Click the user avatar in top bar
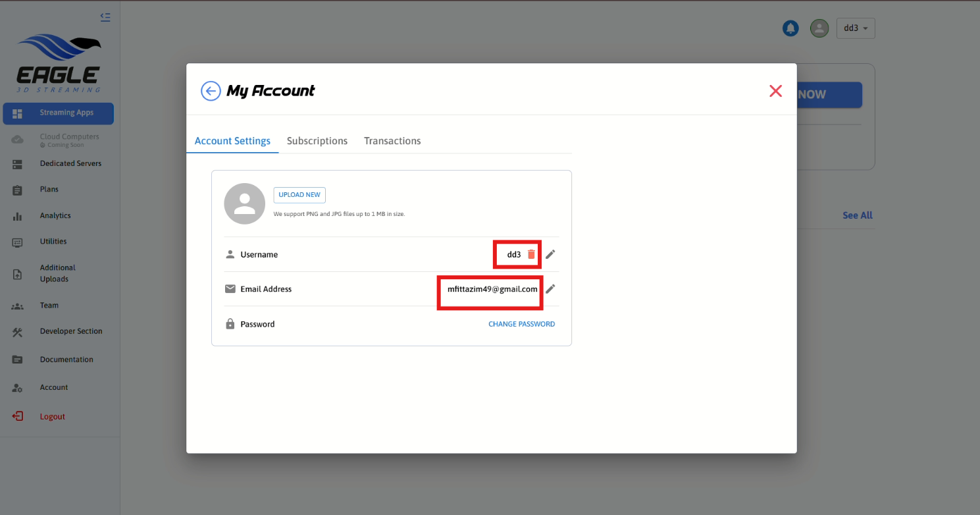The image size is (980, 515). click(x=819, y=28)
